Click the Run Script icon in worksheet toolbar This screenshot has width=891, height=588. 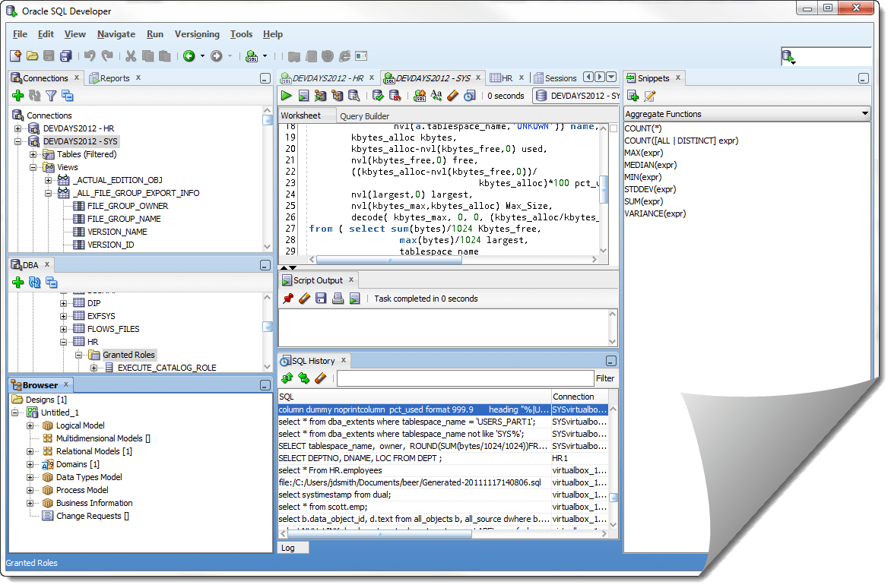(x=303, y=96)
